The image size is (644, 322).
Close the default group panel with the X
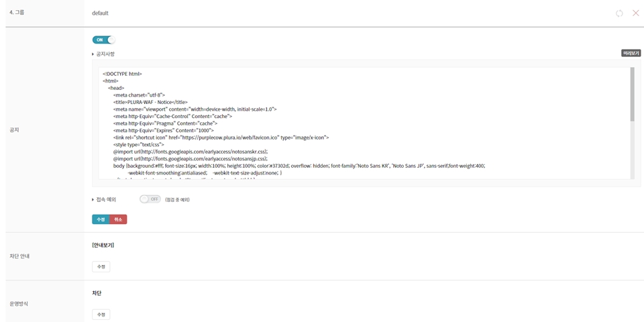click(635, 13)
